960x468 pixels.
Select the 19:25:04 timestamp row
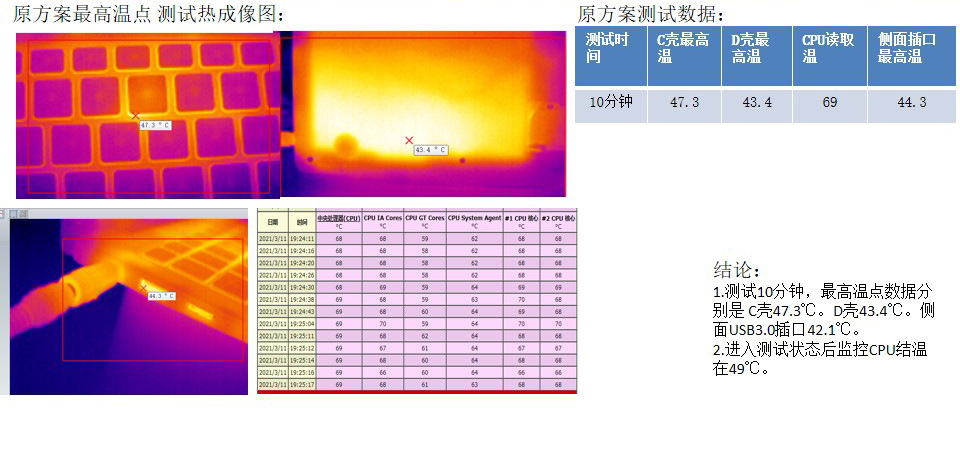pyautogui.click(x=303, y=324)
